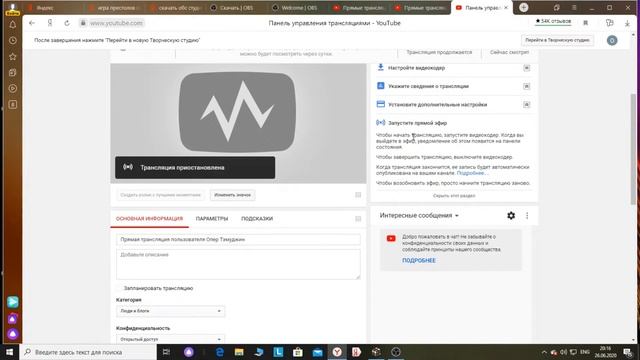This screenshot has height=360, width=640.
Task: Click the 'Перейти в Творческую студию' button
Action: [x=557, y=40]
